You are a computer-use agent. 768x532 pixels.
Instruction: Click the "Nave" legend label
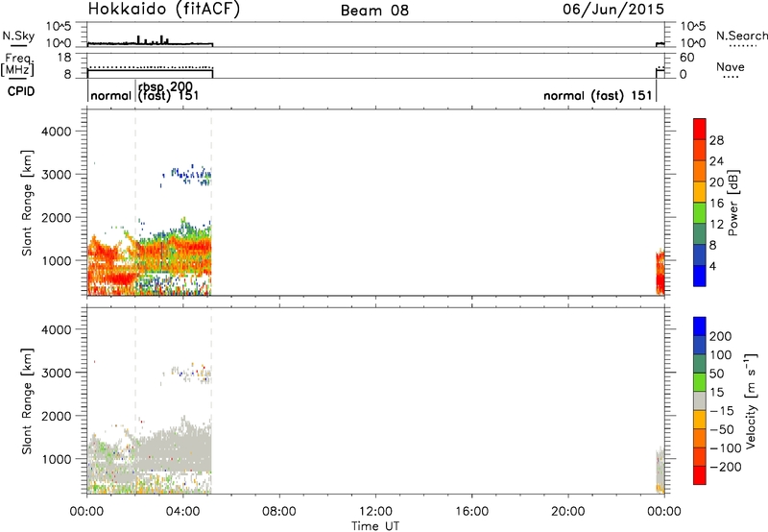(731, 66)
